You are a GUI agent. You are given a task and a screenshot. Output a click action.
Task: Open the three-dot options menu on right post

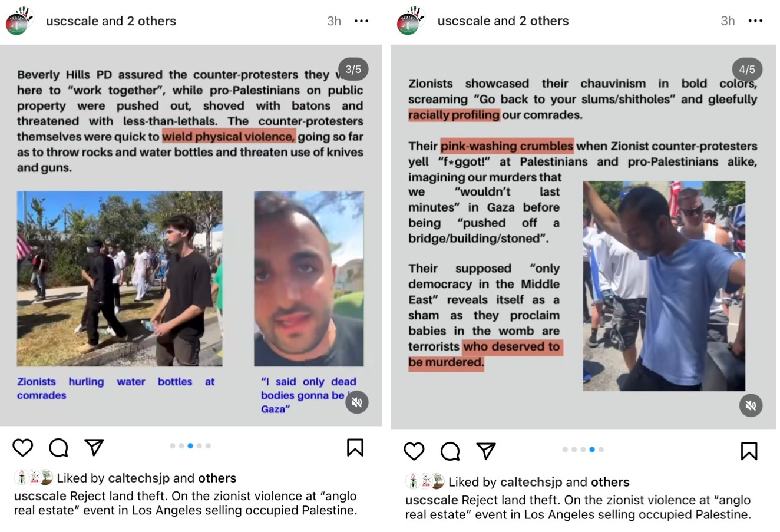click(x=755, y=21)
